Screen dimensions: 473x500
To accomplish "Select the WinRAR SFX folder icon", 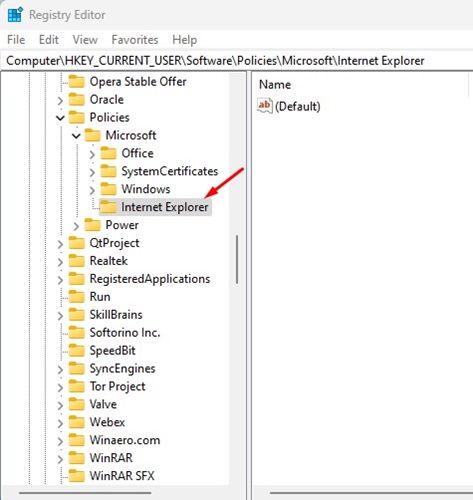I will [77, 476].
